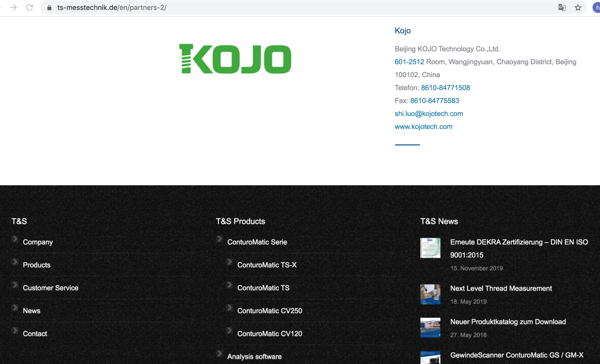Open the Products footer link
This screenshot has height=364, width=600.
(36, 265)
